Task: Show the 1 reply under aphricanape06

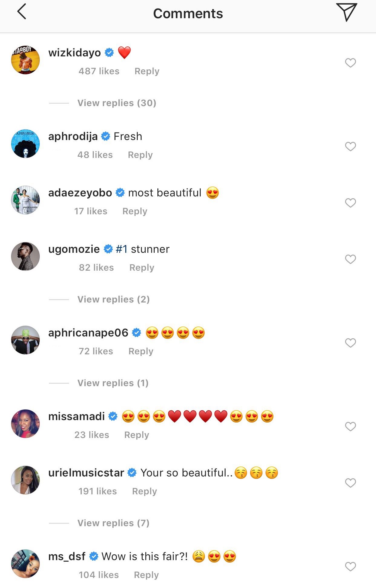Action: [x=113, y=383]
